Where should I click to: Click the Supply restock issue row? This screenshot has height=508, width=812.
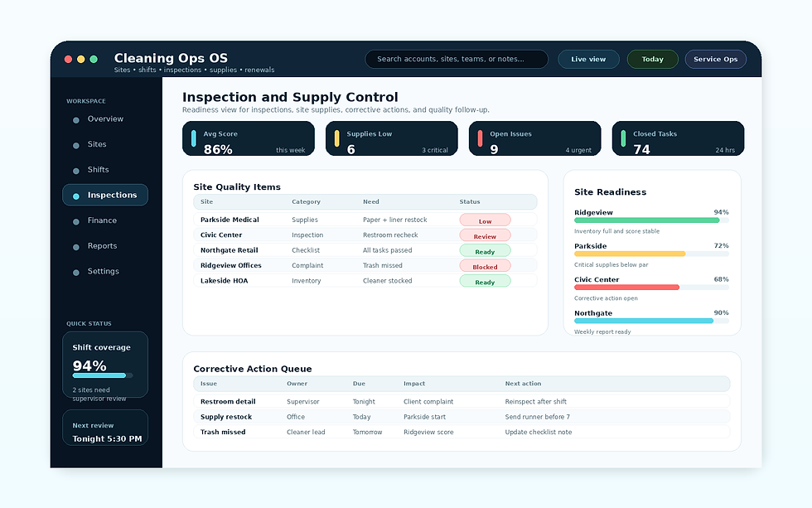(462, 417)
